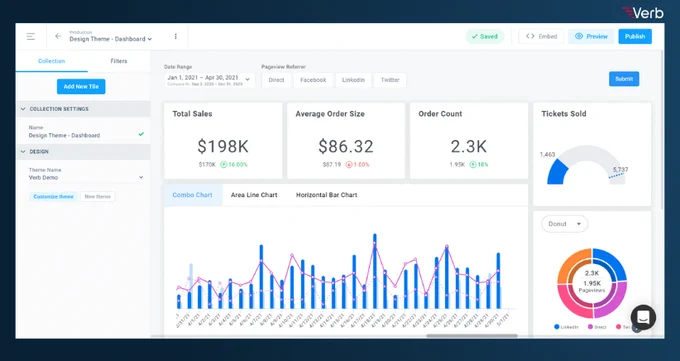Click the LinkedIn legend color dot
Viewport: 680px width, 361px height.
tap(557, 327)
